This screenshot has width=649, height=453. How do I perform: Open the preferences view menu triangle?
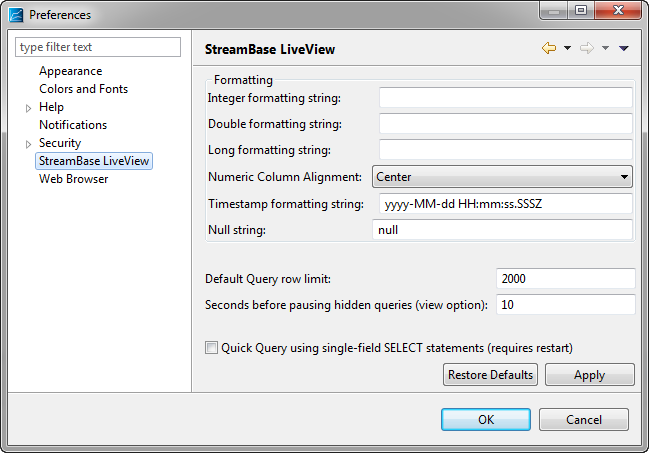pos(624,48)
